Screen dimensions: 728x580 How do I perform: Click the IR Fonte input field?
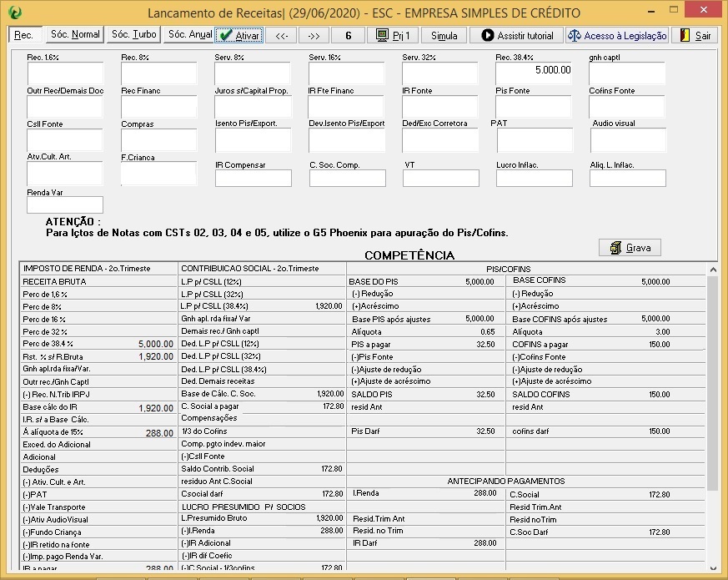439,107
